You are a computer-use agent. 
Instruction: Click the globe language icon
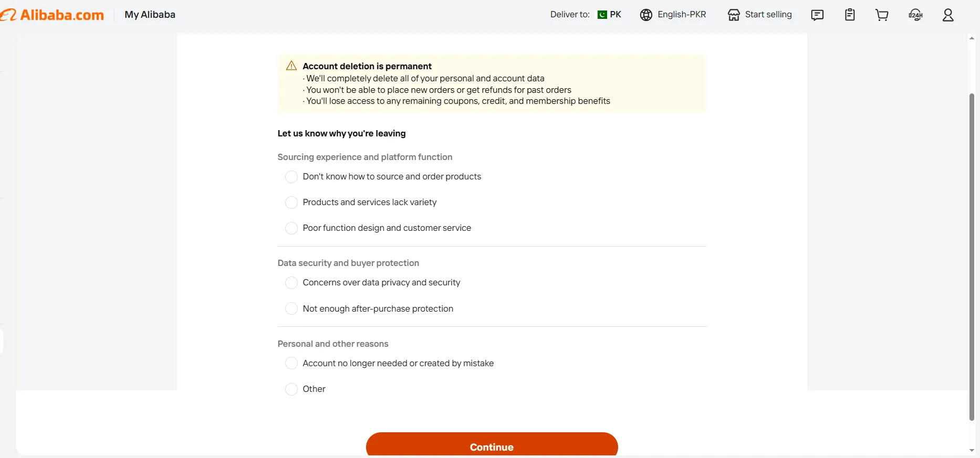click(x=647, y=15)
